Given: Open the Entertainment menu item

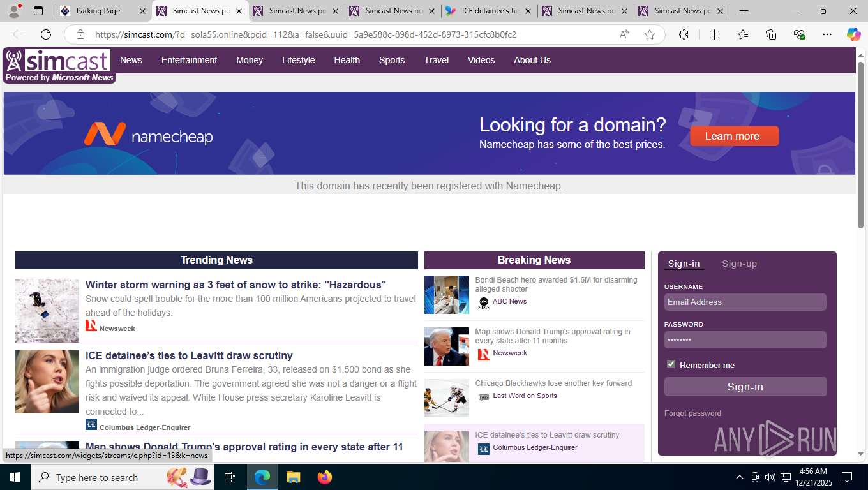Looking at the screenshot, I should click(189, 60).
